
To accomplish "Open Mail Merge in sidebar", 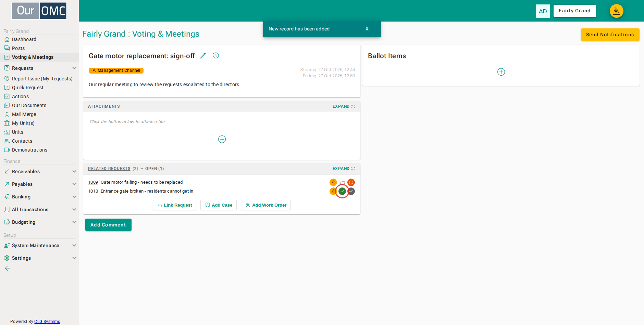I will [39, 114].
